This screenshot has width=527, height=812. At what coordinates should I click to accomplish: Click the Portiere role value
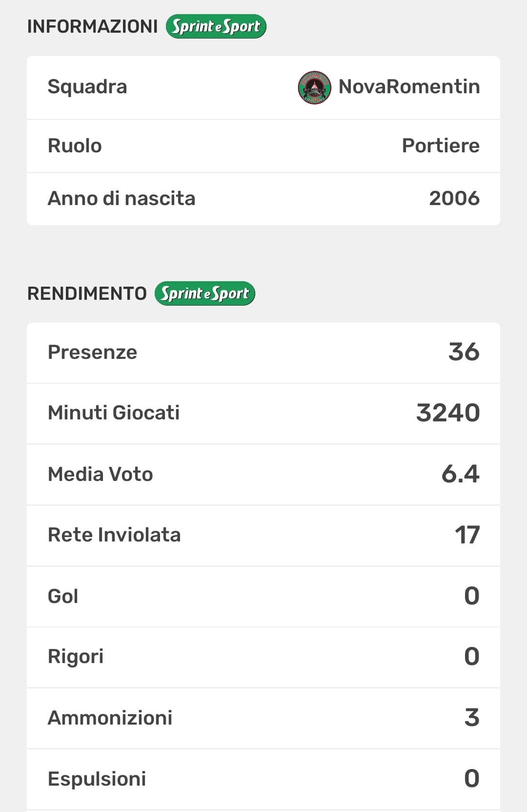(440, 146)
